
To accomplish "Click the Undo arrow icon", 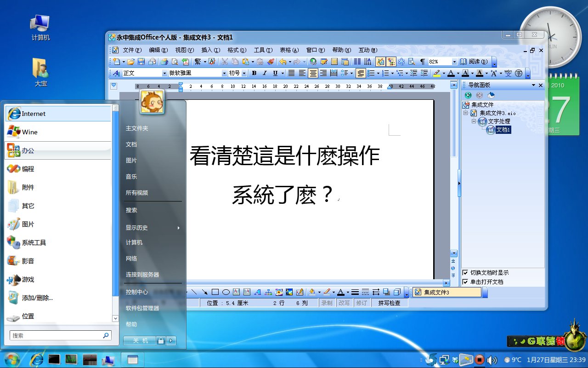I will tap(283, 61).
